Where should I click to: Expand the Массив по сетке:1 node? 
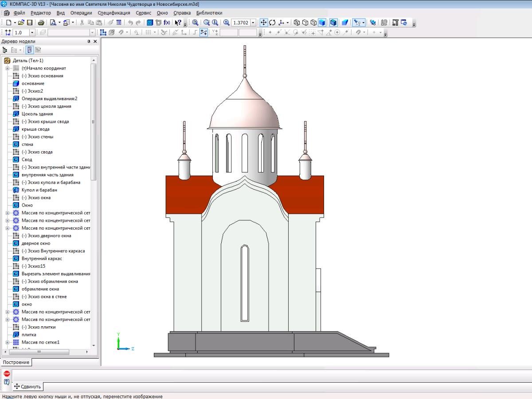coord(8,342)
